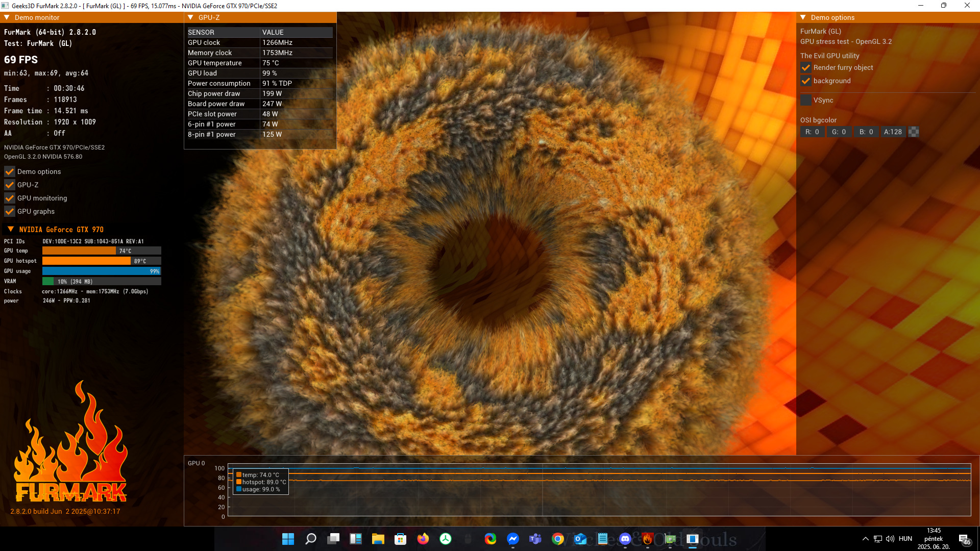
Task: Uncheck the background checkbox
Action: [x=806, y=81]
